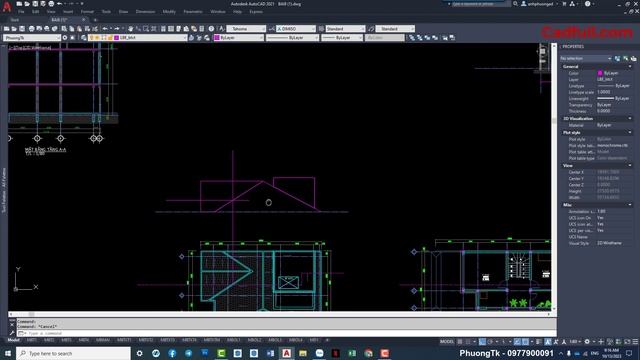Click the Open folder icon in Quick Access toolbar
The image size is (640, 360).
27,4
